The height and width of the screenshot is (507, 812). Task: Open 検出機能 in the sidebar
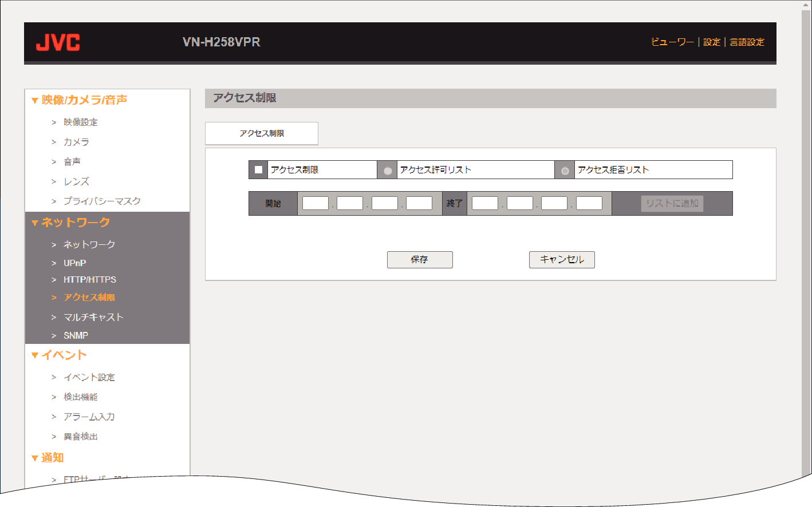point(80,397)
